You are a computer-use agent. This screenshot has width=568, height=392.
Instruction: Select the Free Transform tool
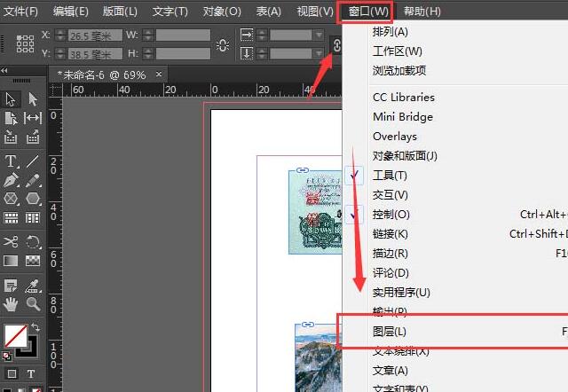tap(33, 241)
